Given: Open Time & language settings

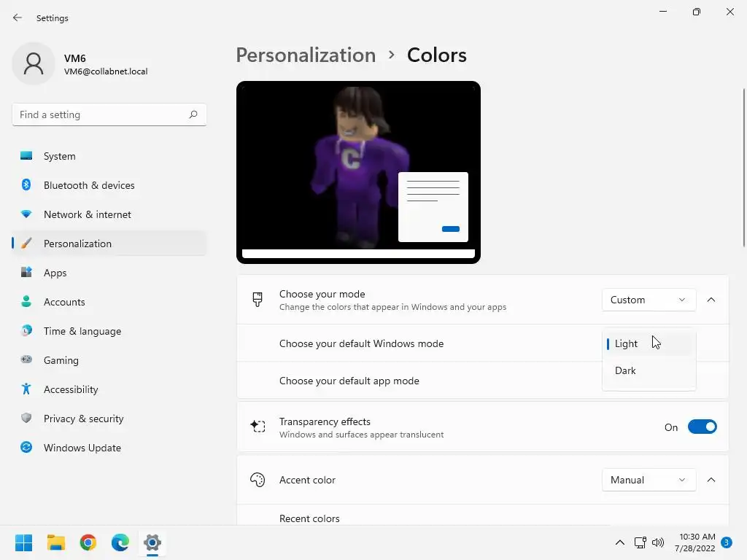Looking at the screenshot, I should [x=109, y=331].
